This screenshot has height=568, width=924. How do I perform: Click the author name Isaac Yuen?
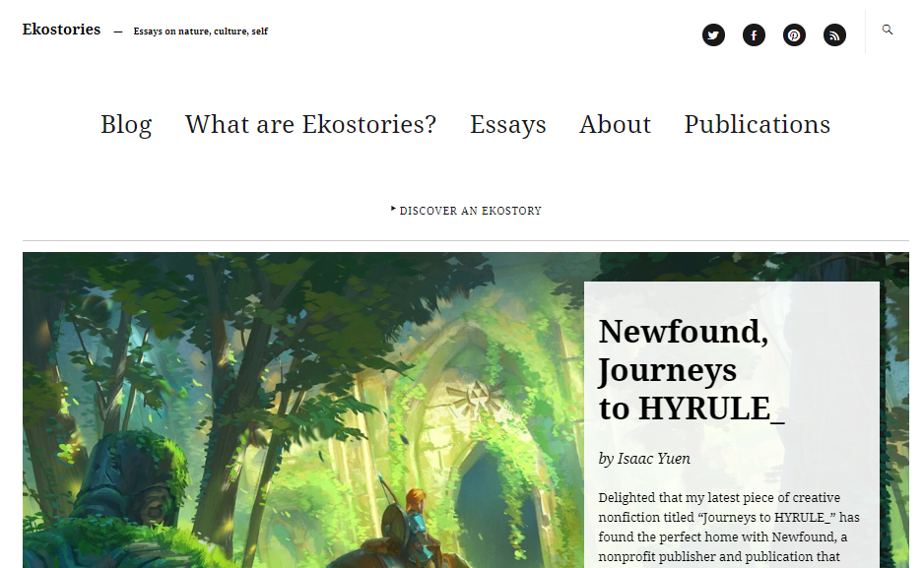[653, 459]
